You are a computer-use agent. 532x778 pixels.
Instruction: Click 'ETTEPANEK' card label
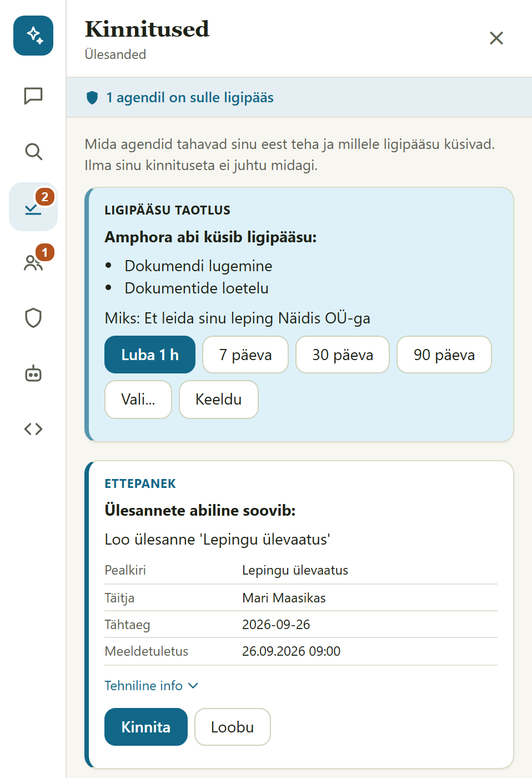(x=140, y=483)
